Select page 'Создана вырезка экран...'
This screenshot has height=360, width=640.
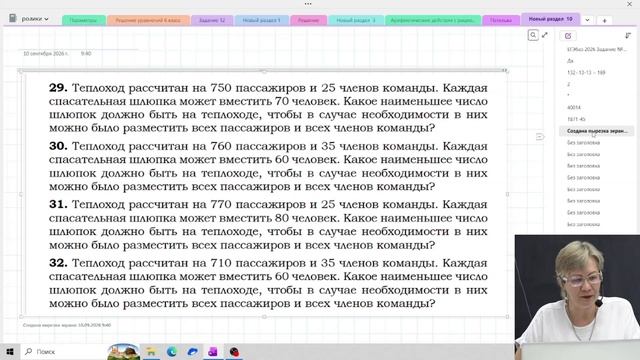596,131
